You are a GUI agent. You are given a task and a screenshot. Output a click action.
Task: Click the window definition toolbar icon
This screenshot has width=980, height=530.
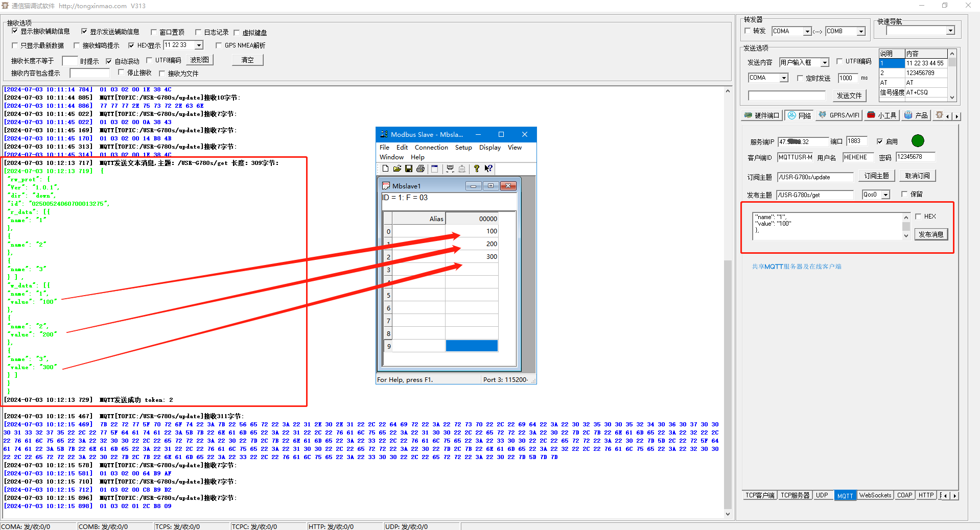(x=435, y=168)
